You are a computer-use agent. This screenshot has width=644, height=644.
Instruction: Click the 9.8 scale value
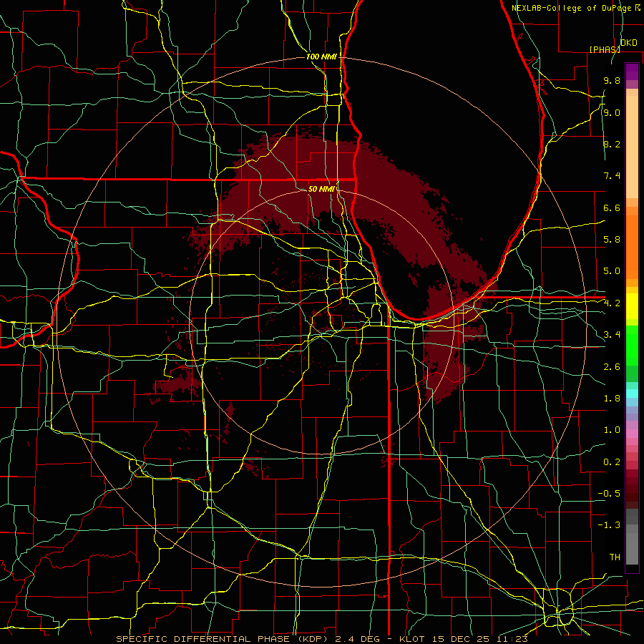point(612,80)
